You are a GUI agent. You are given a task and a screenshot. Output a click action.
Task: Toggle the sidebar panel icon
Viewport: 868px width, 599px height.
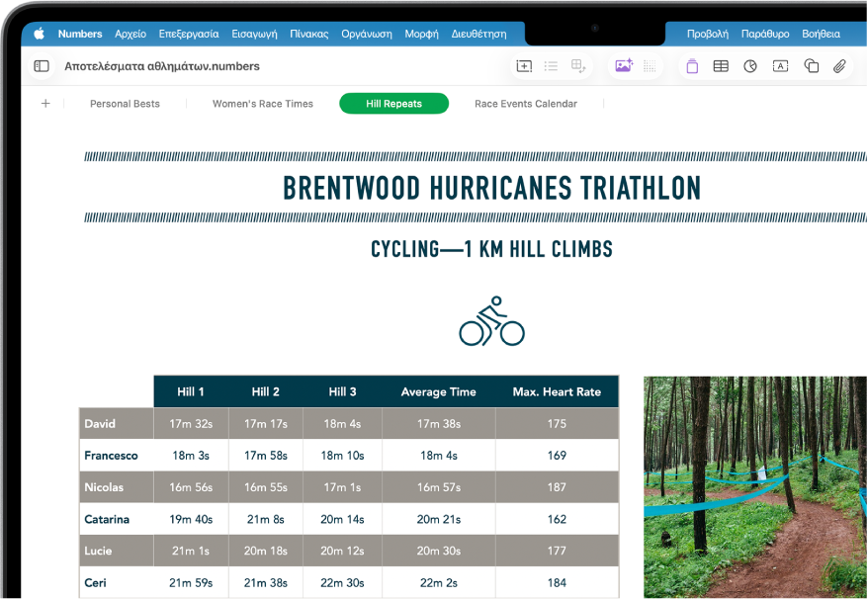pyautogui.click(x=42, y=66)
